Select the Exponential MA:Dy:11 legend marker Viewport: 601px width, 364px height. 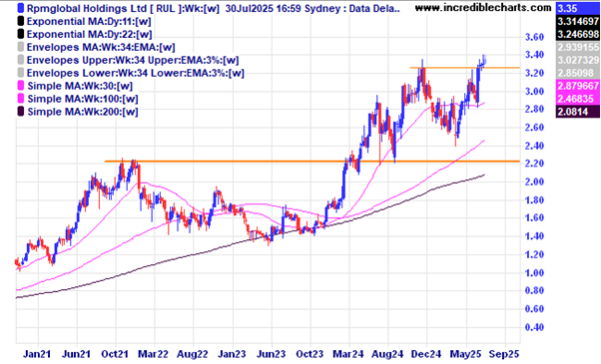click(x=21, y=21)
